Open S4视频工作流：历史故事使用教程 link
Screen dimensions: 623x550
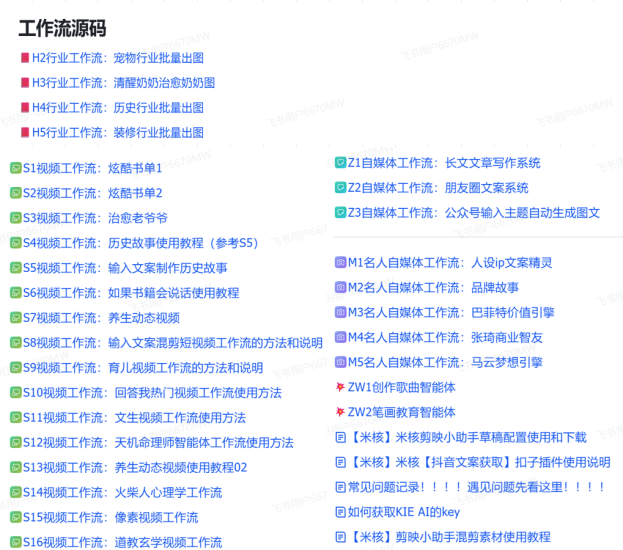click(x=141, y=243)
